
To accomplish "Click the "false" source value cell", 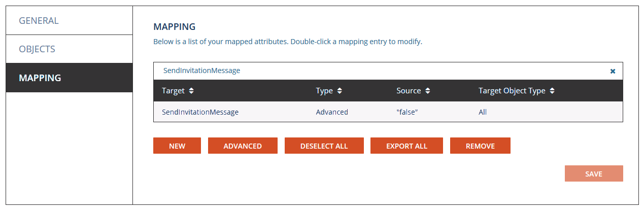I will coord(406,112).
